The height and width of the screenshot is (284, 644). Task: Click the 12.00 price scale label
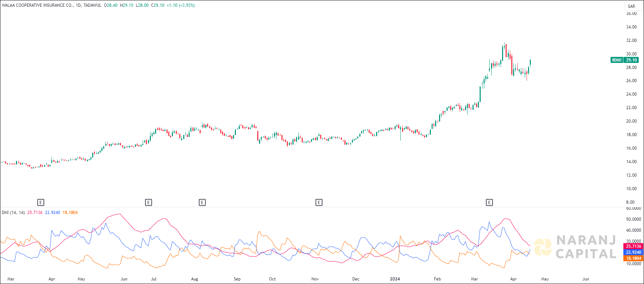click(x=632, y=175)
